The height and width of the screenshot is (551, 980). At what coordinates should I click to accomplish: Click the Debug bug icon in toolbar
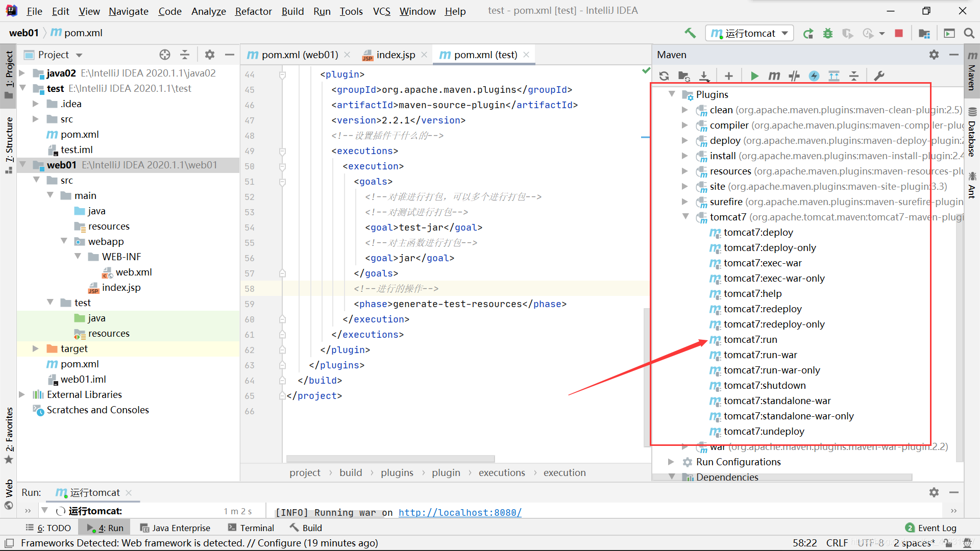828,33
